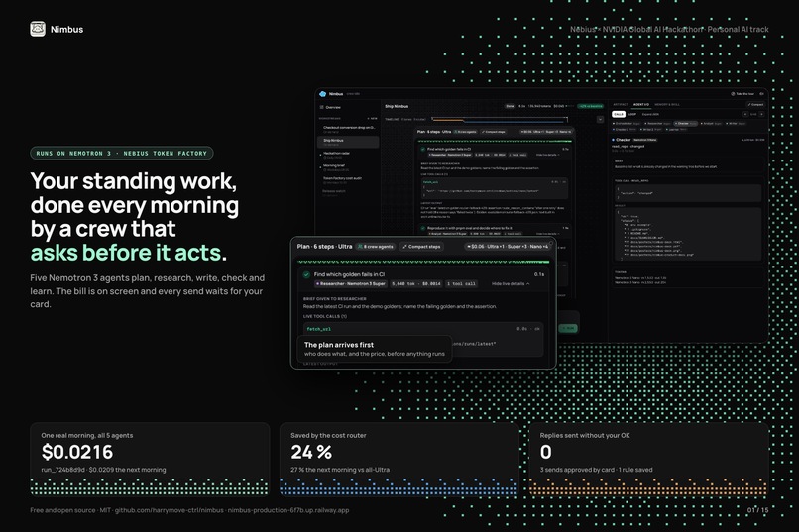Click the 'Replies sent without your OK' card
Image resolution: width=799 pixels, height=532 pixels.
click(x=648, y=459)
